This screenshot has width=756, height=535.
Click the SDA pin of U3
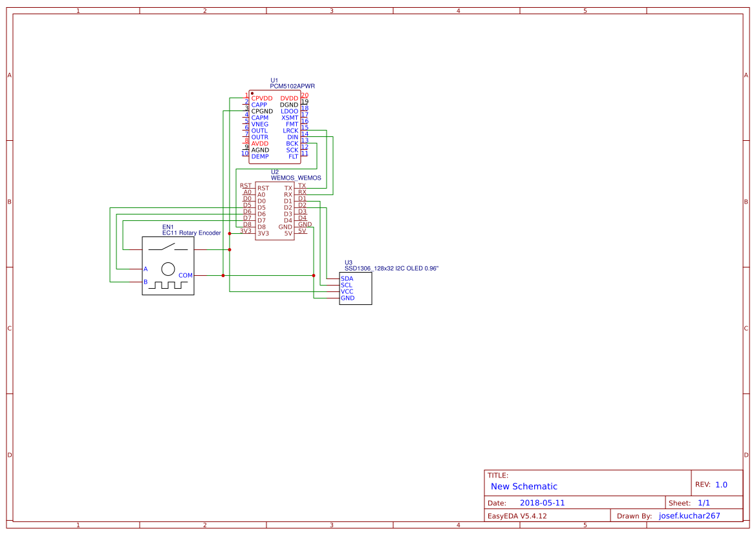[347, 278]
